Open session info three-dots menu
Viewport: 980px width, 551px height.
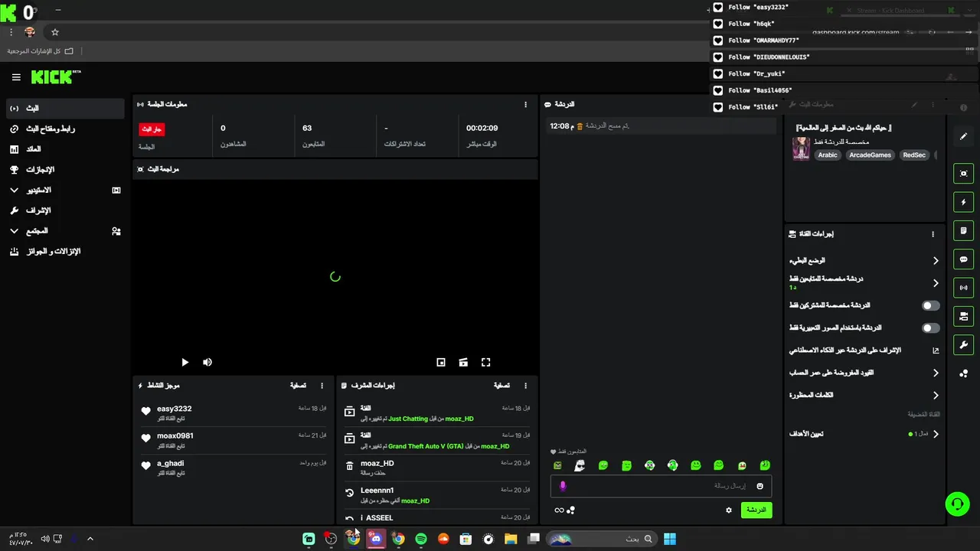525,104
